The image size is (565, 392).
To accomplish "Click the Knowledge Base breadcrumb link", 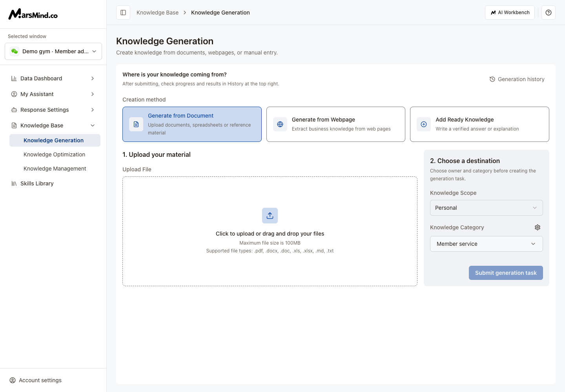I will pyautogui.click(x=157, y=13).
